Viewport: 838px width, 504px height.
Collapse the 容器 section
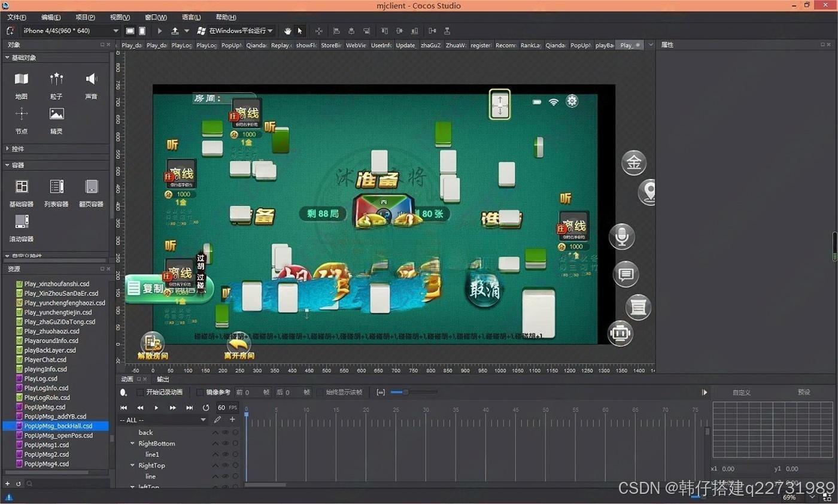[7, 165]
